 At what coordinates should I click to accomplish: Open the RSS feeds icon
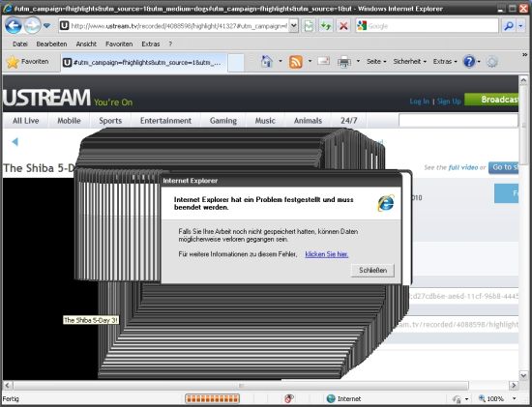(x=296, y=62)
